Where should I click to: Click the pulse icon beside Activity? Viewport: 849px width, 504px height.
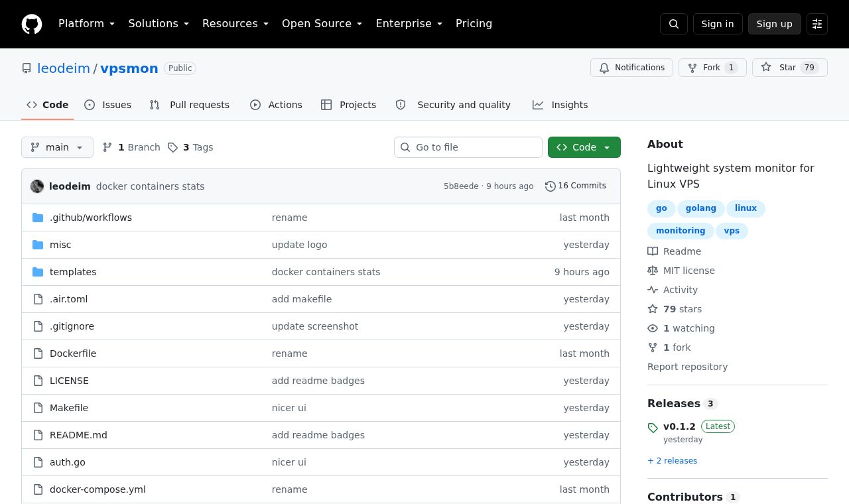(653, 290)
